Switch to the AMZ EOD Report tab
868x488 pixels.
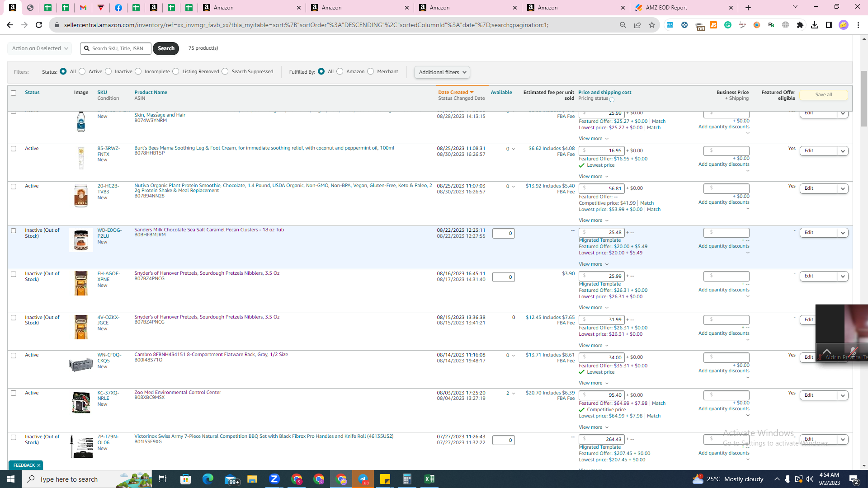pyautogui.click(x=684, y=8)
